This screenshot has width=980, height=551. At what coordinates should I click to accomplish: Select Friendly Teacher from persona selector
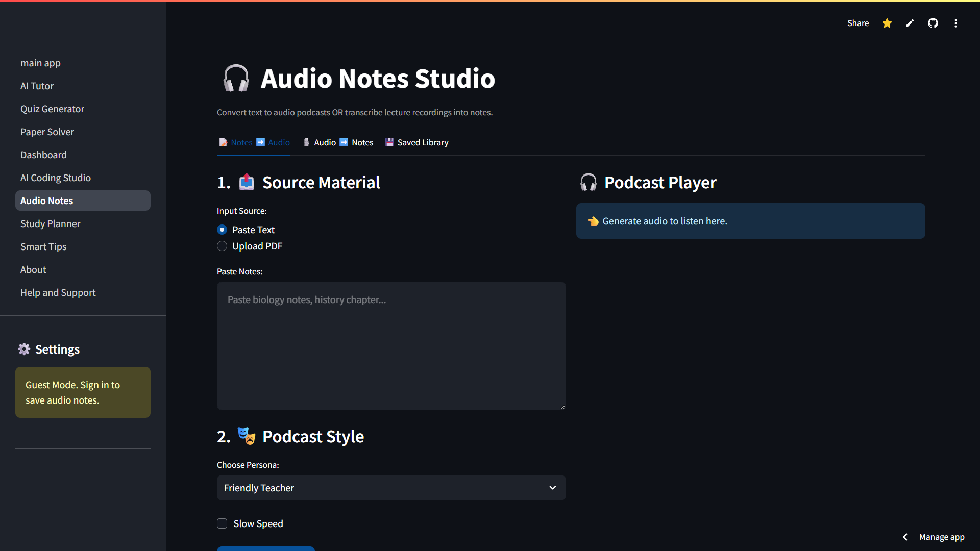click(x=390, y=488)
